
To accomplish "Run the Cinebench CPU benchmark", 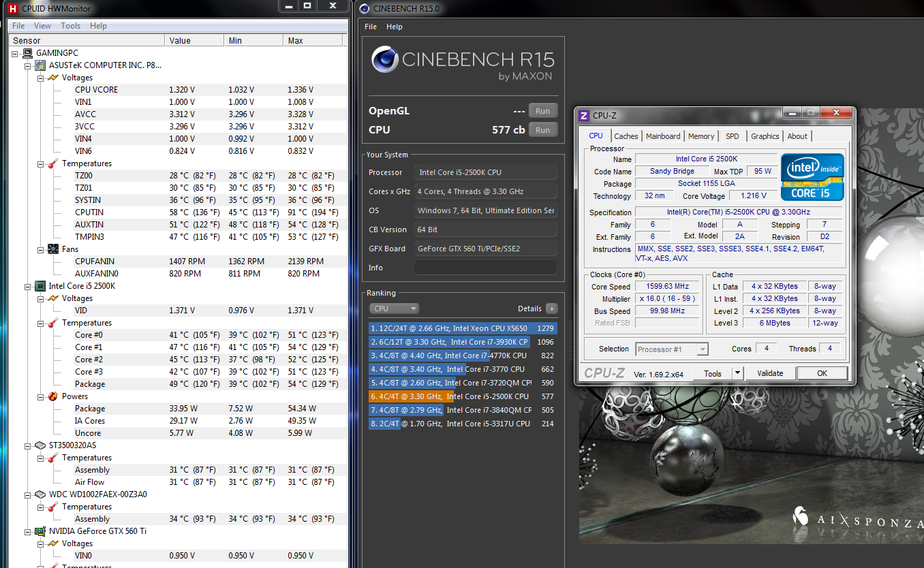I will coord(542,130).
